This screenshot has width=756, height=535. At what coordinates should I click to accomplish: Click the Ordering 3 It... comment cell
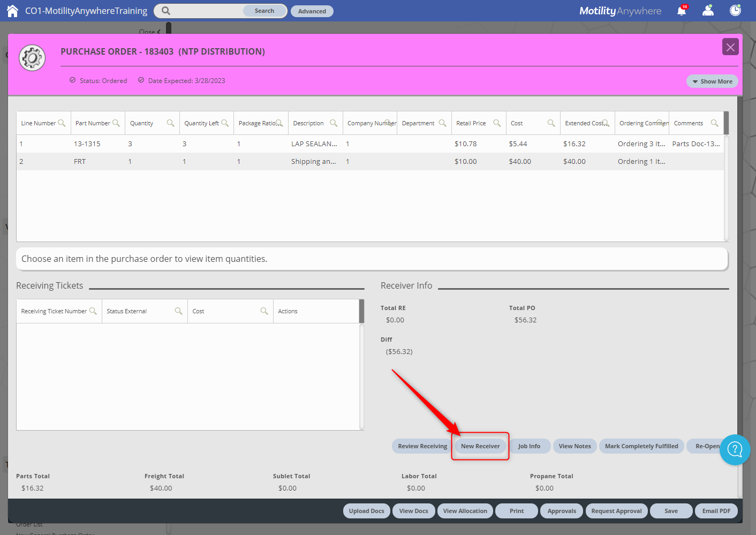click(641, 144)
